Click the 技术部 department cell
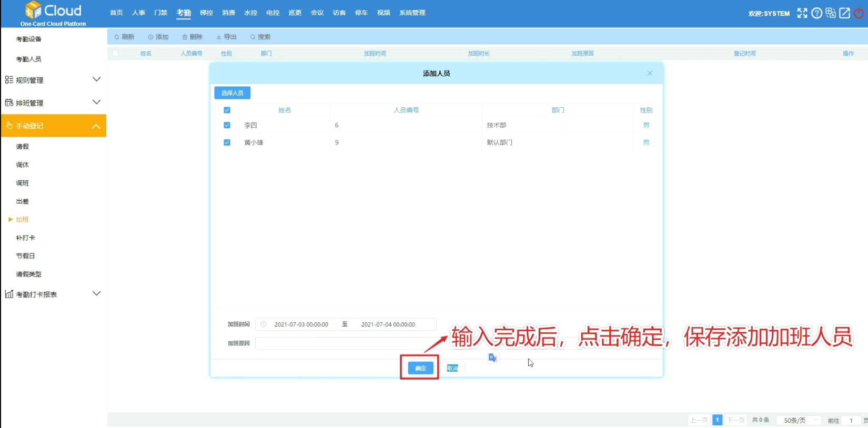The height and width of the screenshot is (428, 868). pyautogui.click(x=496, y=125)
